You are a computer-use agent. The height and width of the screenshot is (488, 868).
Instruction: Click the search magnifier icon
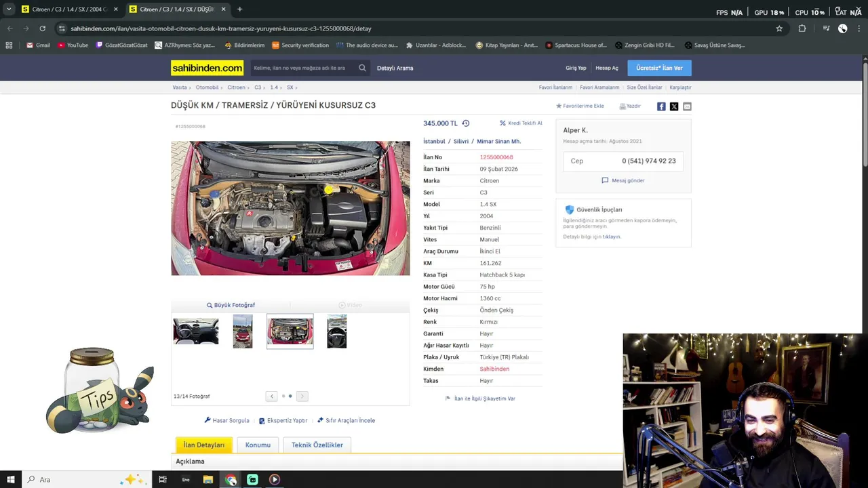[362, 68]
